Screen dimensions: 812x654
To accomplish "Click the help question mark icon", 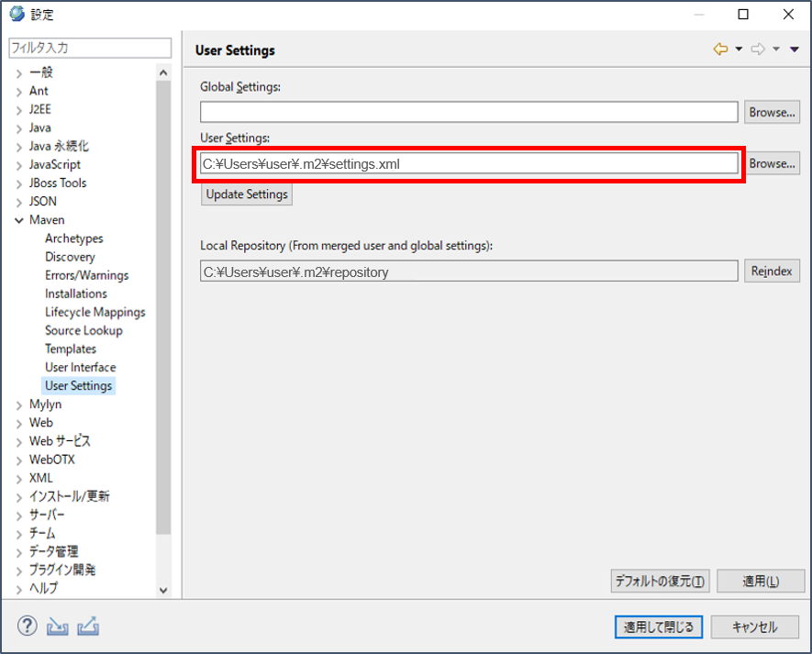I will click(27, 627).
